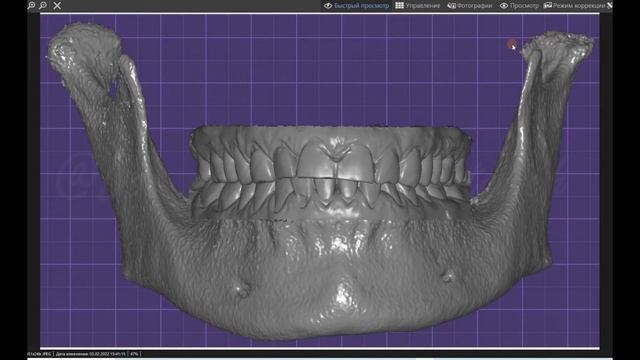Image resolution: width=640 pixels, height=360 pixels.
Task: Switch to Режим коррекции mode
Action: click(x=574, y=5)
